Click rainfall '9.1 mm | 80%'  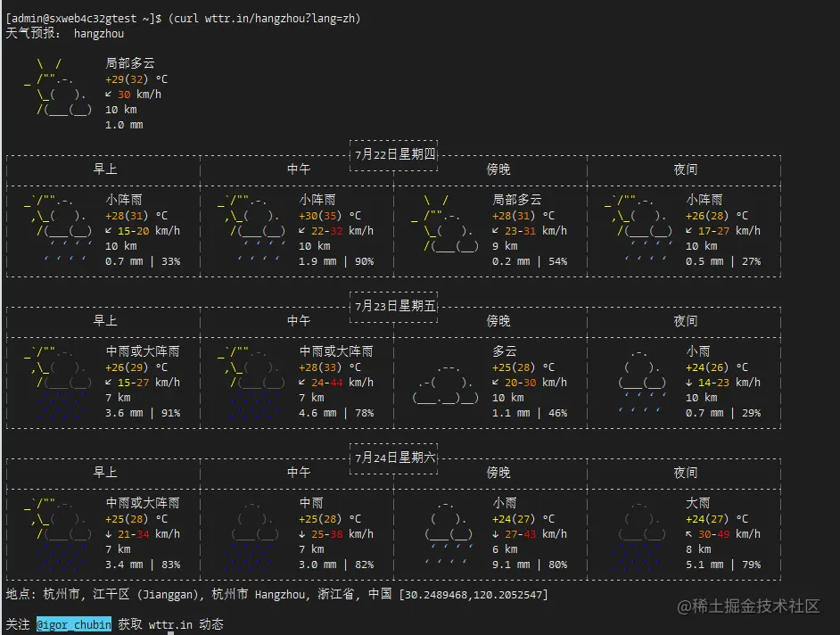point(530,565)
